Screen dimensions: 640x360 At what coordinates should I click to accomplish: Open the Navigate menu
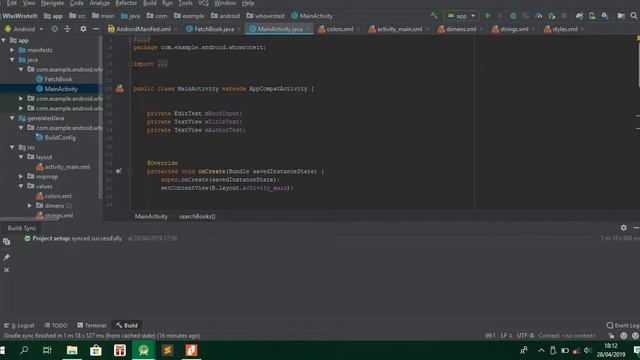click(52, 3)
